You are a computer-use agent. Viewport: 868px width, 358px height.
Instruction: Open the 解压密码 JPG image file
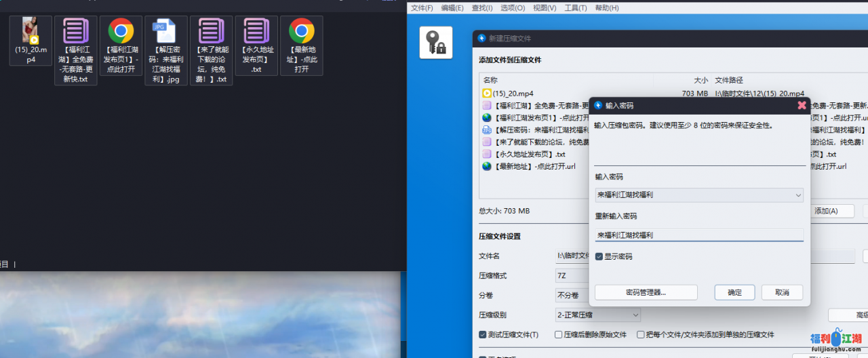[x=165, y=31]
